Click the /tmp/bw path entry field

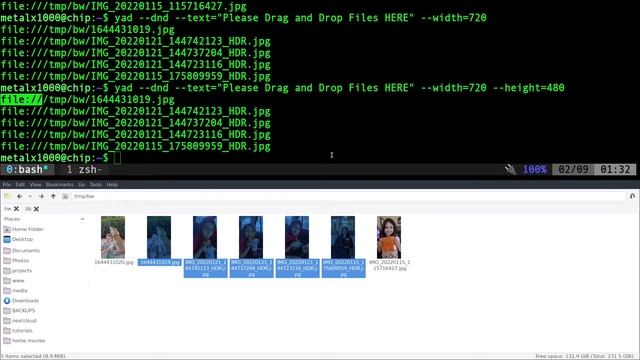[x=349, y=196]
